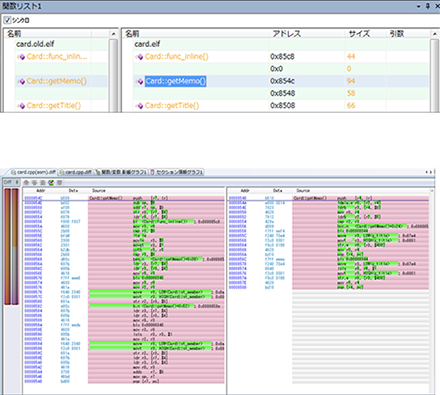440x395 pixels.
Task: Close the 関数リスト1 panel
Action: (437, 6)
